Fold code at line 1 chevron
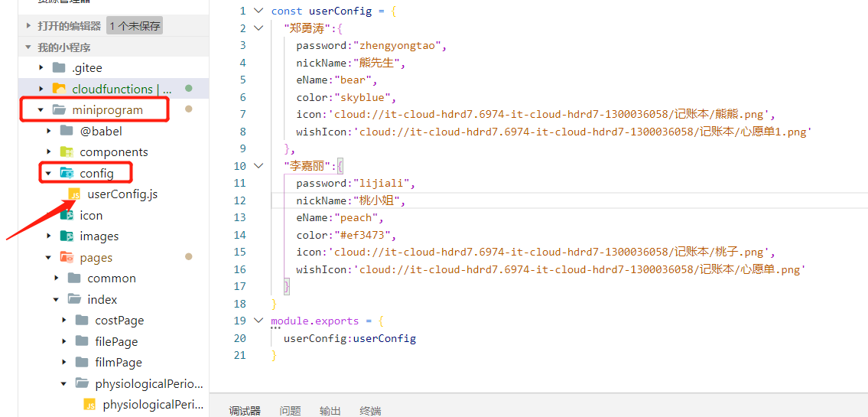This screenshot has width=868, height=417. (258, 11)
